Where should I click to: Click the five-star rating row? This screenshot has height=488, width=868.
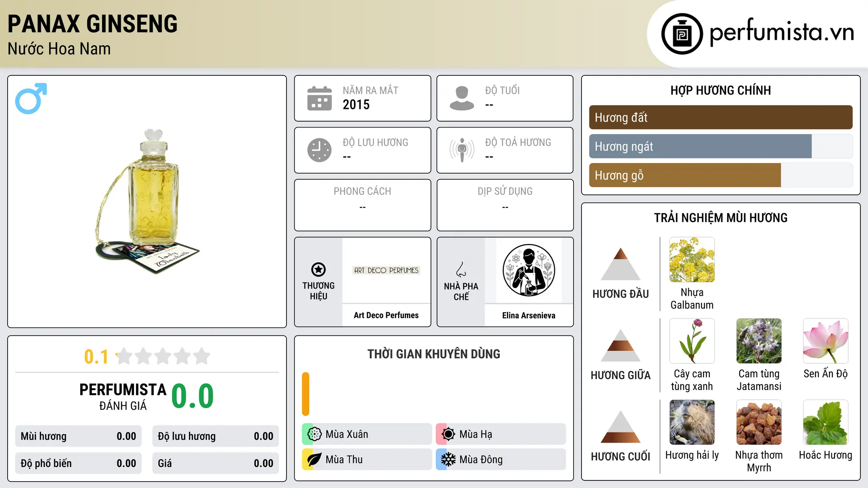163,356
